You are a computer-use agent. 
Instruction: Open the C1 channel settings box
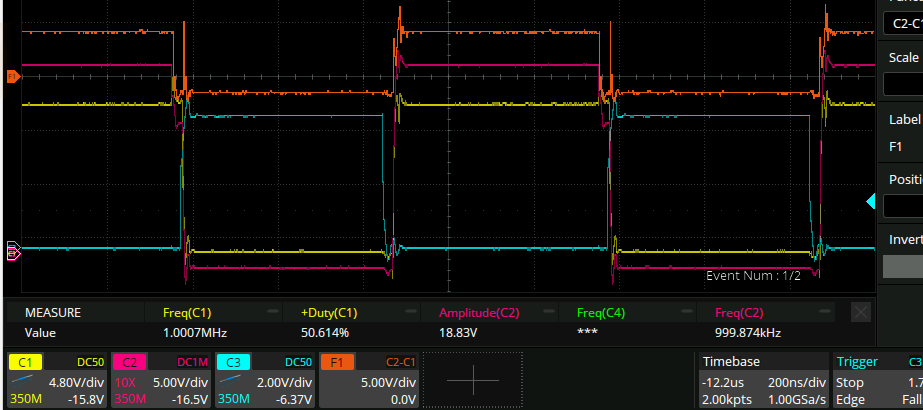pyautogui.click(x=56, y=380)
